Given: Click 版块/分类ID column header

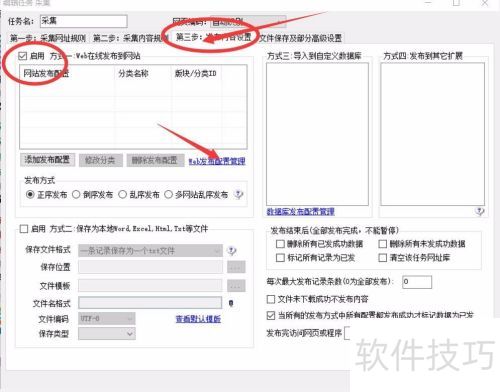Looking at the screenshot, I should 197,73.
